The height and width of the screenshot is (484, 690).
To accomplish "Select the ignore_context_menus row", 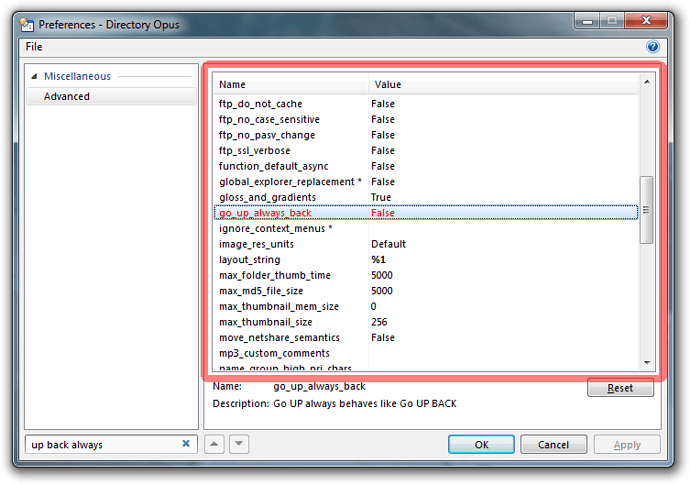I will click(x=426, y=228).
